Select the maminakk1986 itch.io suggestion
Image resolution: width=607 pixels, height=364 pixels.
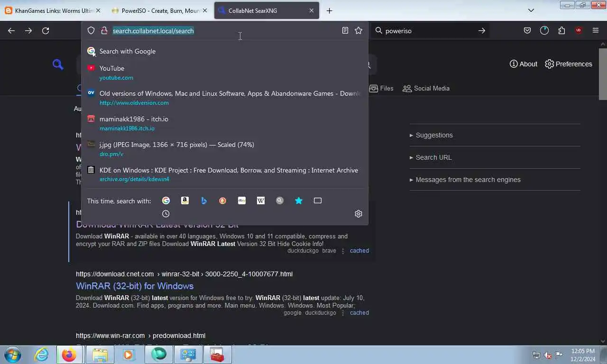point(225,123)
